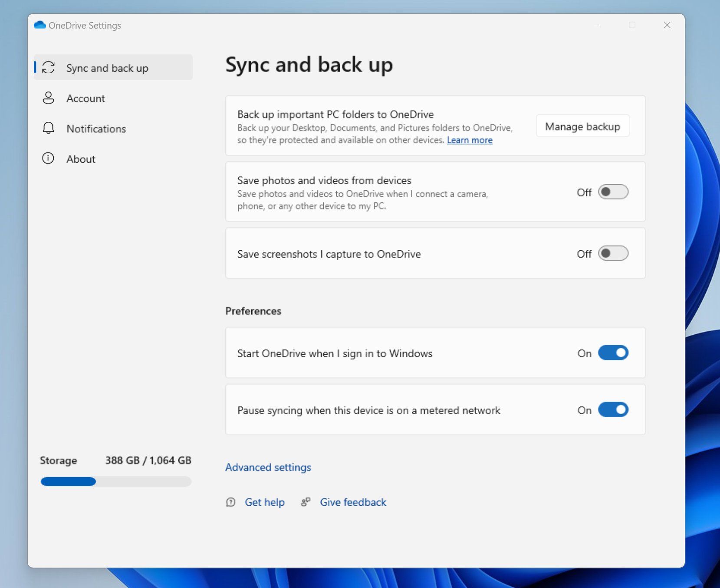Viewport: 720px width, 588px height.
Task: Click the Manage backup button
Action: [582, 126]
